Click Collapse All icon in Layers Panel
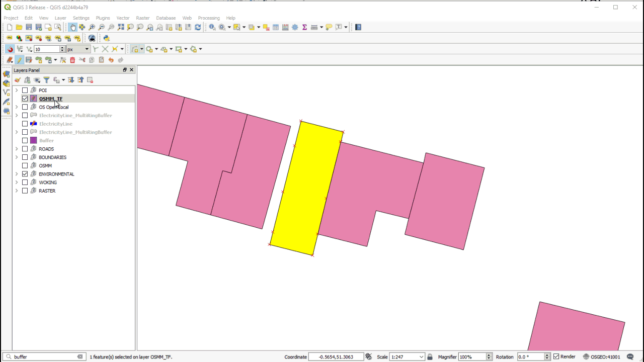Viewport: 644px width, 362px height. (80, 80)
